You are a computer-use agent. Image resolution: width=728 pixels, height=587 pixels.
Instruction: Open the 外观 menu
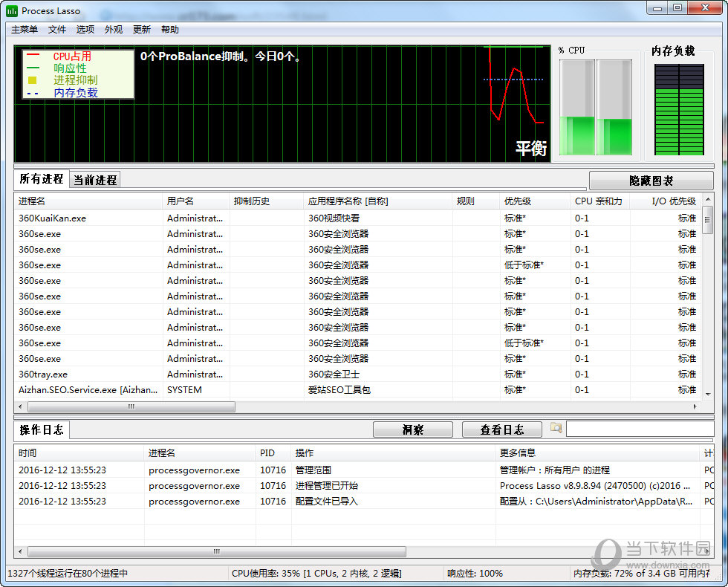point(114,30)
